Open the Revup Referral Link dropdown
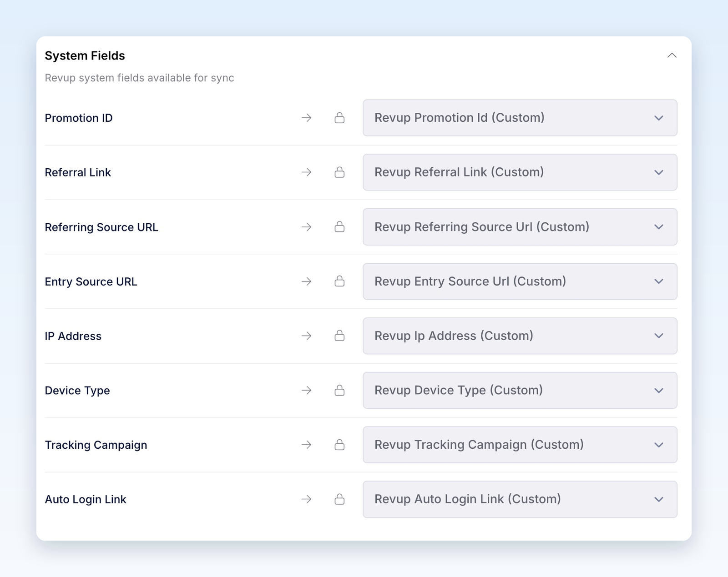Viewport: 728px width, 577px height. coord(520,172)
